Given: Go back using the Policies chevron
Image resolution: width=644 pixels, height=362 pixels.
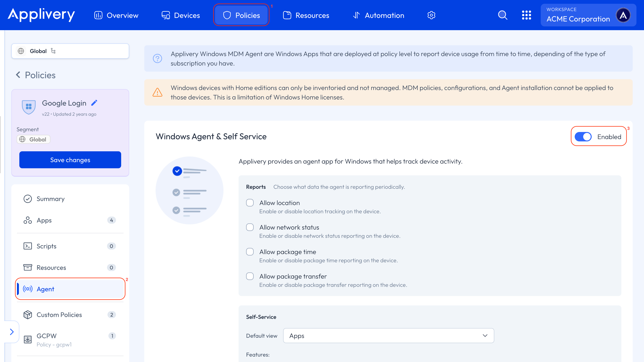Looking at the screenshot, I should point(18,75).
